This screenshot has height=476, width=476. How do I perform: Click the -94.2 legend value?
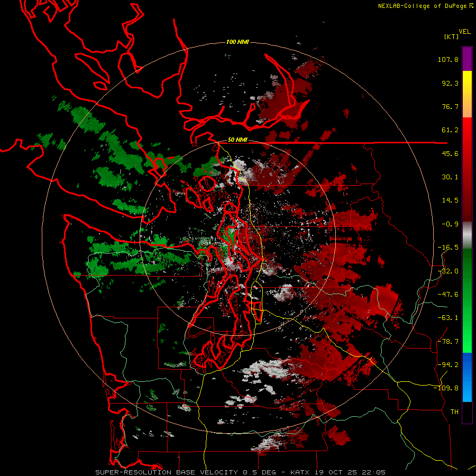448,365
